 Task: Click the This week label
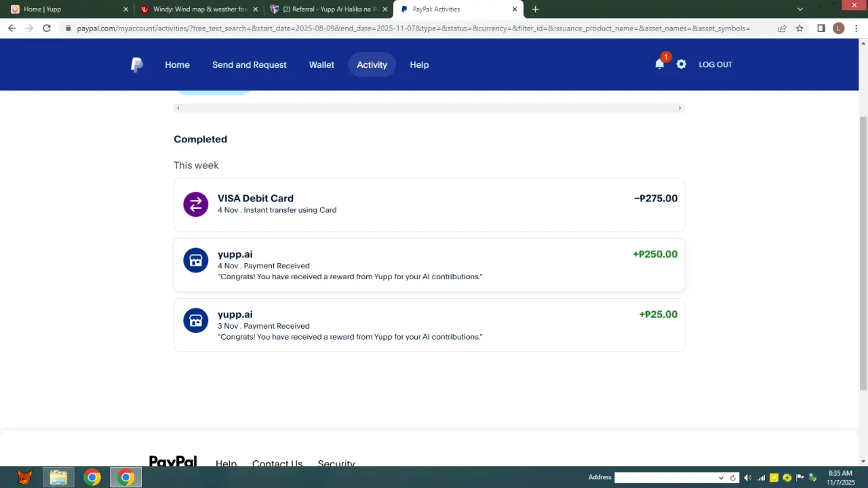click(196, 165)
